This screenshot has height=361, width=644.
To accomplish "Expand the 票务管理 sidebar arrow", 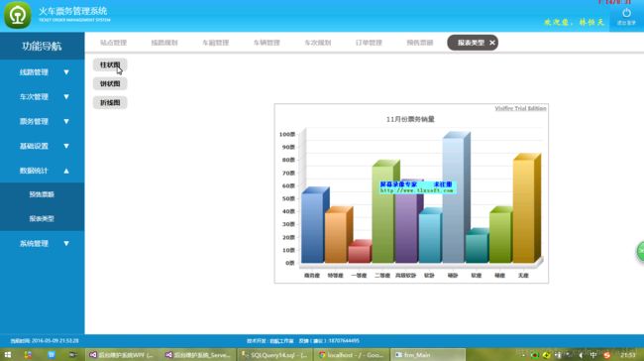I will point(66,121).
